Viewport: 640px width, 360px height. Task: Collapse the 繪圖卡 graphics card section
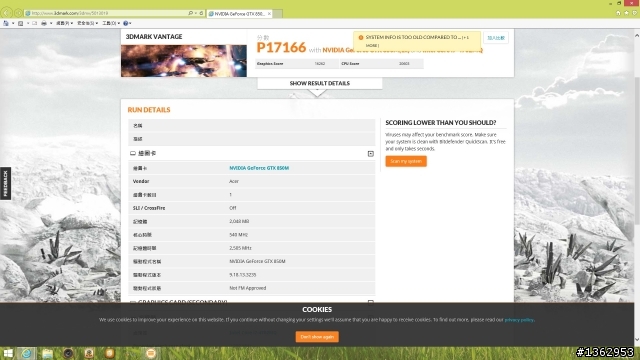click(371, 153)
